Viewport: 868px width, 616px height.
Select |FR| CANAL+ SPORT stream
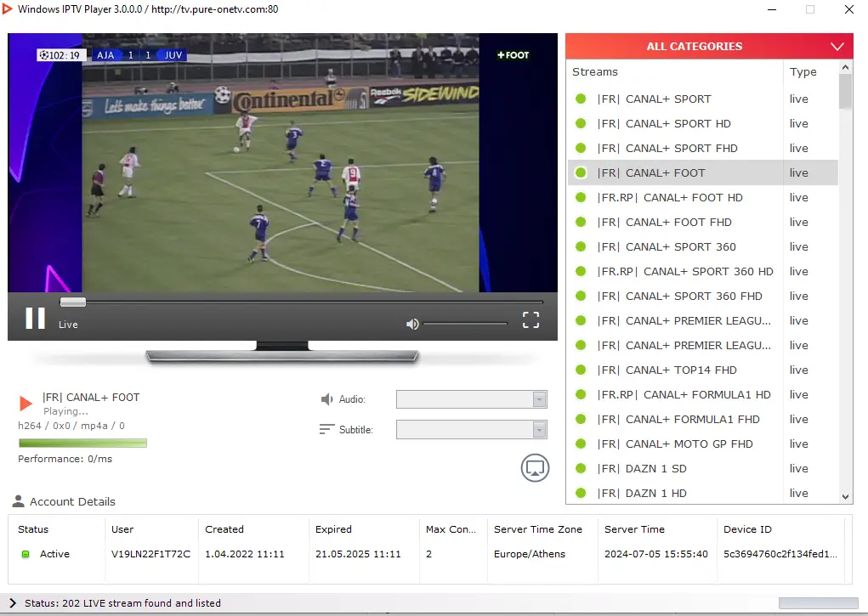(703, 99)
